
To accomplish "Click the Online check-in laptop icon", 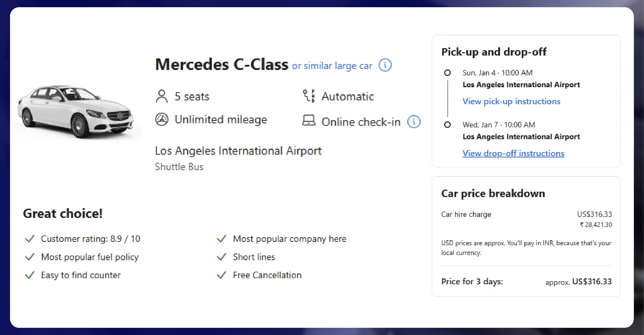I will click(x=309, y=121).
